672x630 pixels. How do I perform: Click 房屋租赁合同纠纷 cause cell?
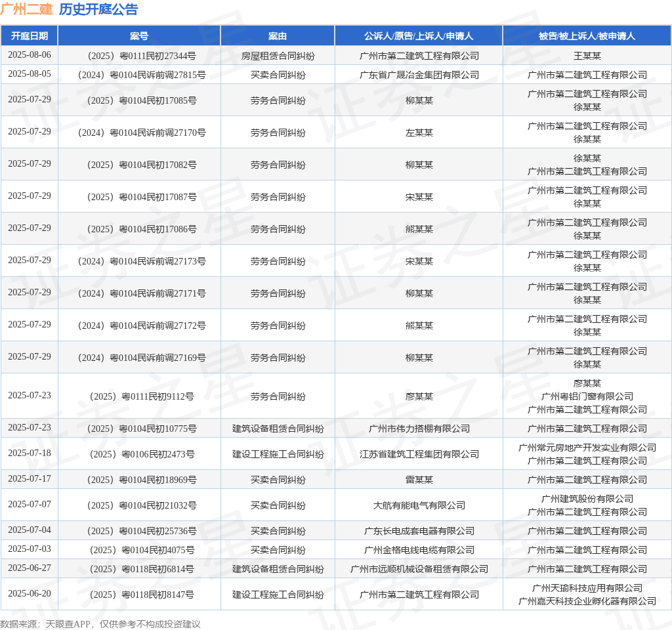[278, 56]
